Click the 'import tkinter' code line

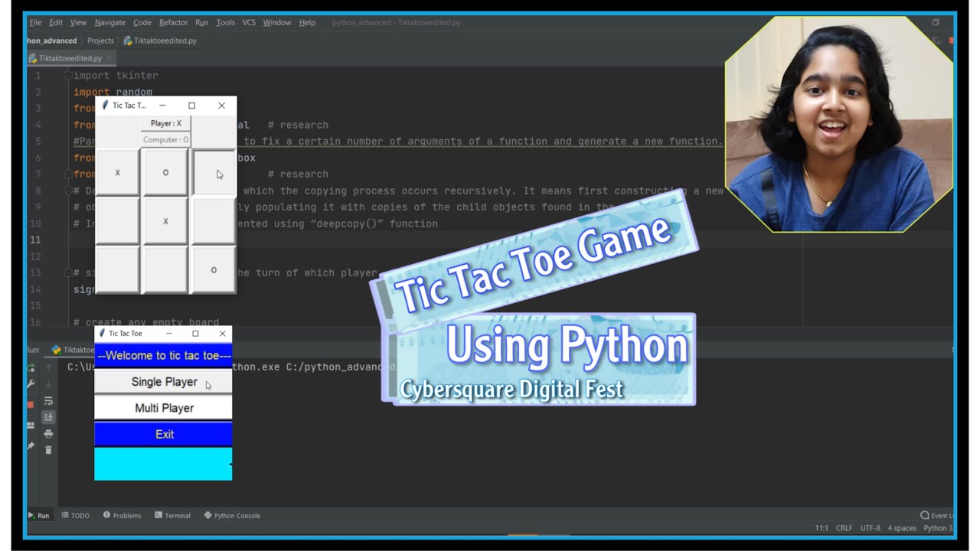116,75
